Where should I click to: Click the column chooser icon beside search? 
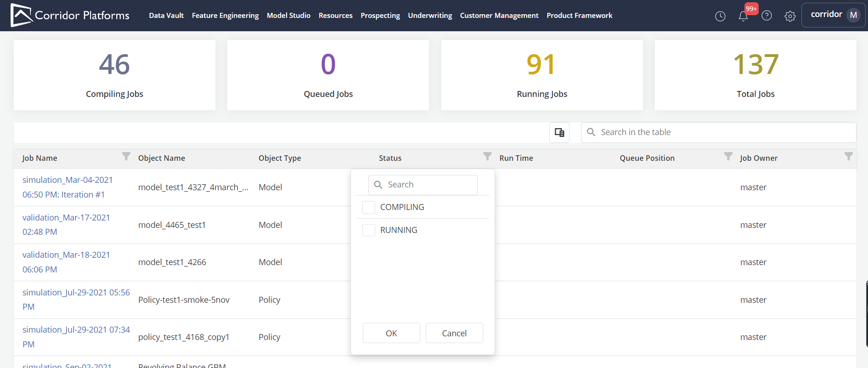(x=559, y=132)
